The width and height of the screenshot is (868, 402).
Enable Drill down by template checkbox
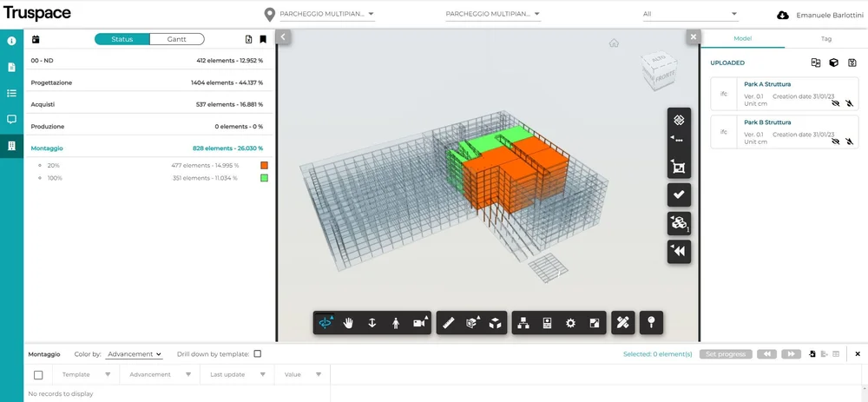click(258, 354)
